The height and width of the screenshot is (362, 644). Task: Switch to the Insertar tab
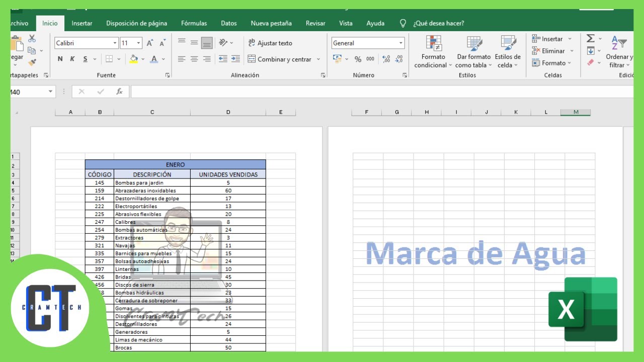pos(82,23)
